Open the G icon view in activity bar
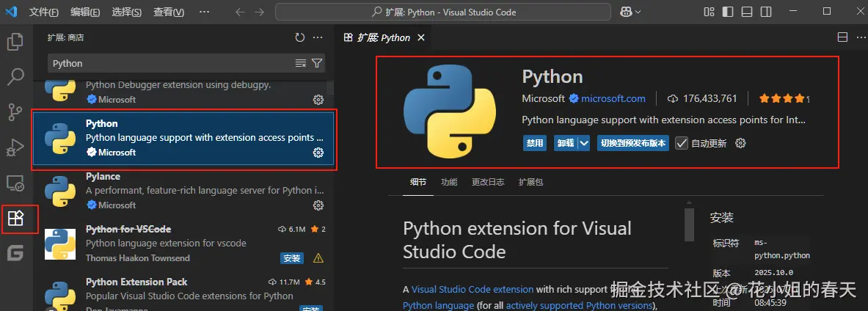 tap(15, 254)
